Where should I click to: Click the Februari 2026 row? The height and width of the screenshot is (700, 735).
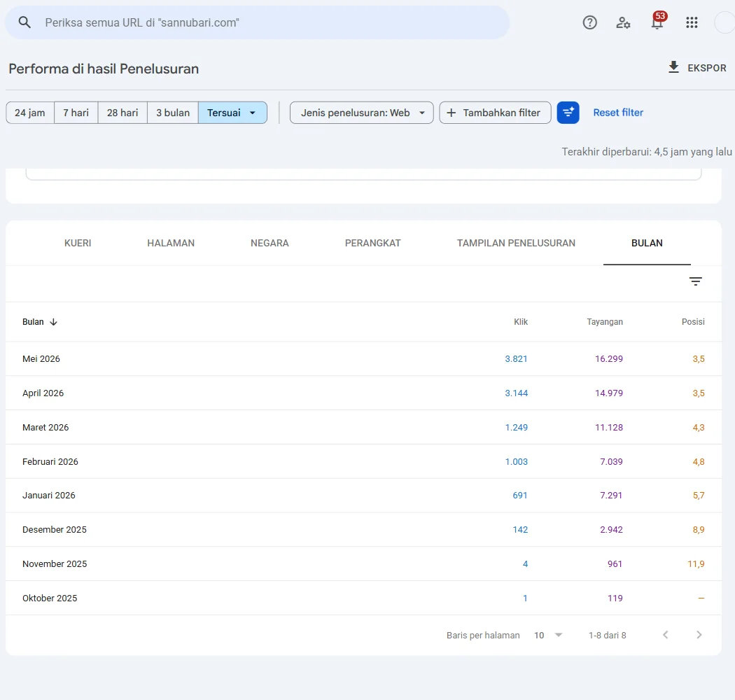tap(363, 461)
